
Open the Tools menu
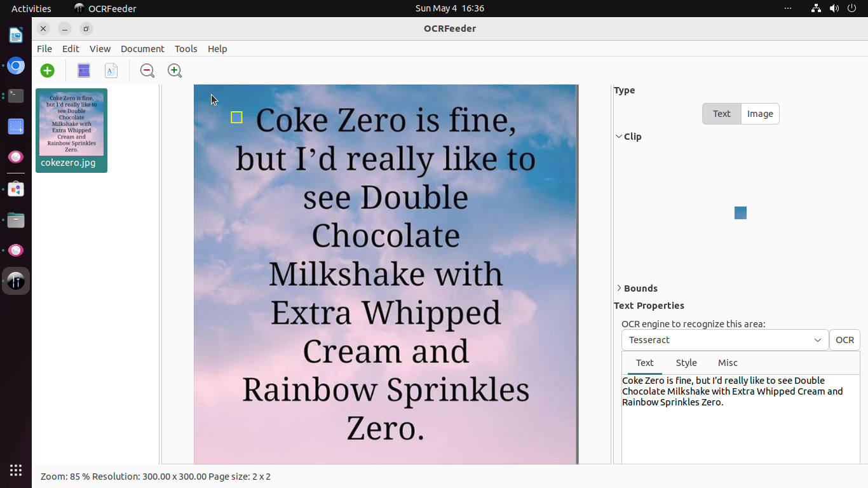[x=186, y=49]
